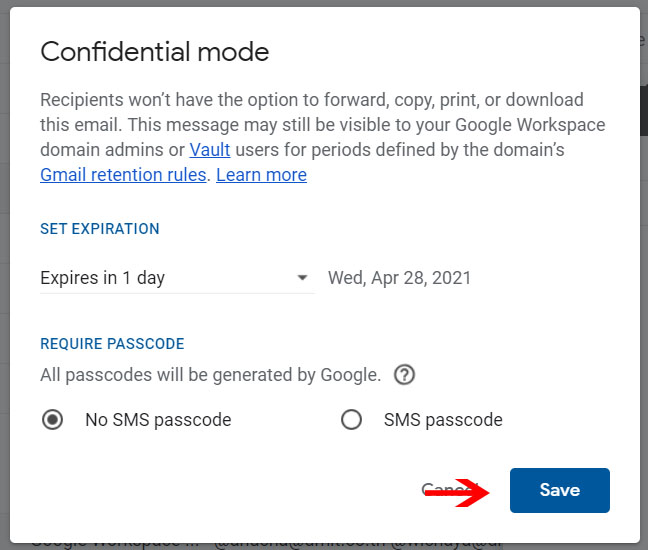Image resolution: width=648 pixels, height=550 pixels.
Task: Follow the Learn more link
Action: pos(262,175)
